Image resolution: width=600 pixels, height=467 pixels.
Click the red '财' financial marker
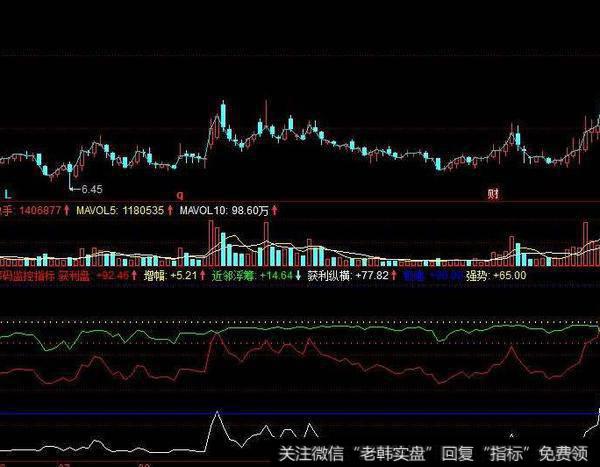pyautogui.click(x=492, y=191)
